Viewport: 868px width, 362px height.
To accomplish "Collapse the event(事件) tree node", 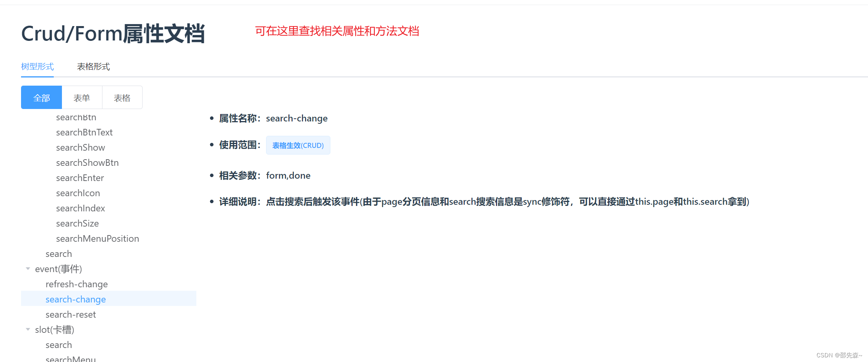I will pos(28,269).
